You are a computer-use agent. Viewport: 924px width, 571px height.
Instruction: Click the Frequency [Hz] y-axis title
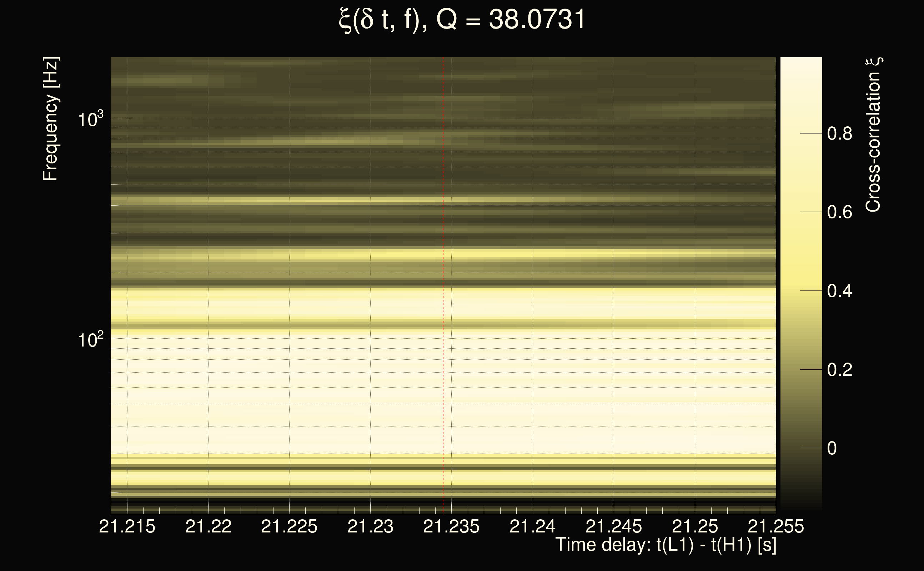(50, 119)
